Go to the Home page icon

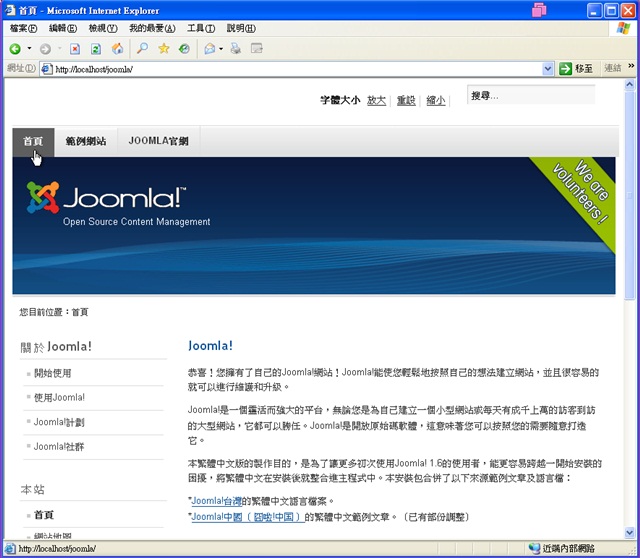(118, 49)
